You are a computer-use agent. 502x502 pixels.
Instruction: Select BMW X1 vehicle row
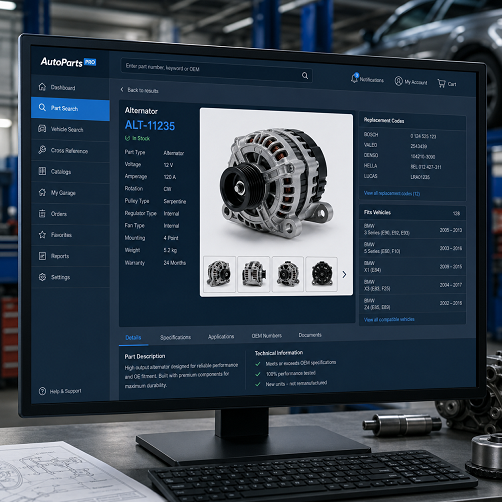[412, 267]
